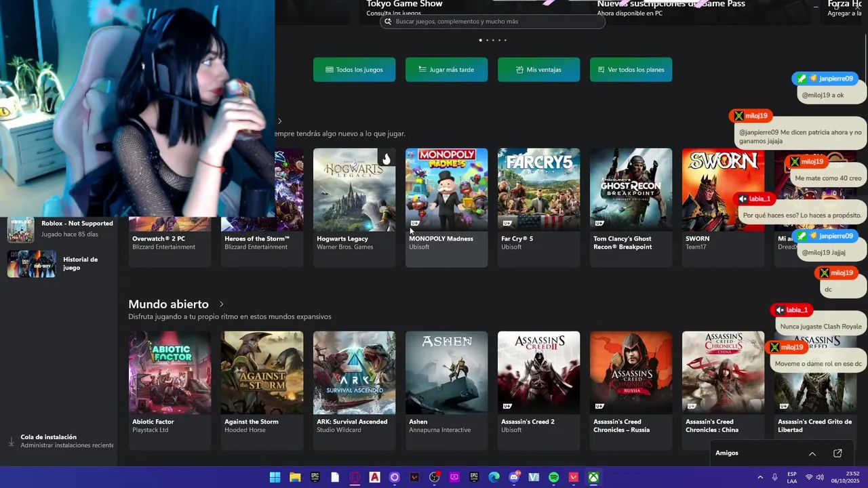Open the Hogwarts Legacy game card
The image size is (868, 488).
[x=354, y=207]
